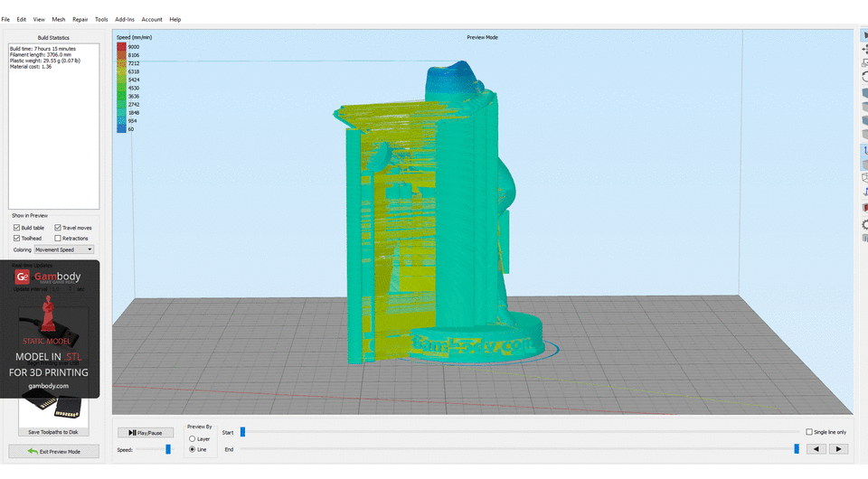Viewport: 868px width, 479px height.
Task: Open the cross section tool icon
Action: [x=864, y=208]
